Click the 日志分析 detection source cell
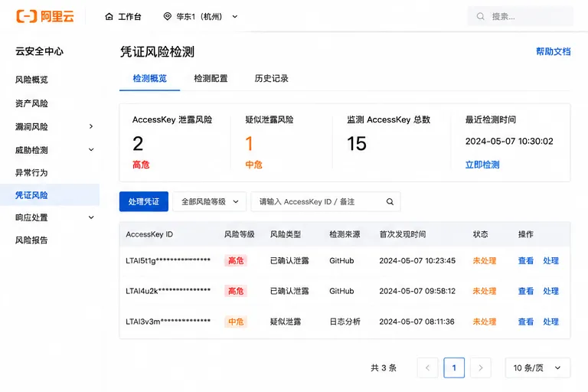Viewport: 588px width, 392px height. point(345,322)
